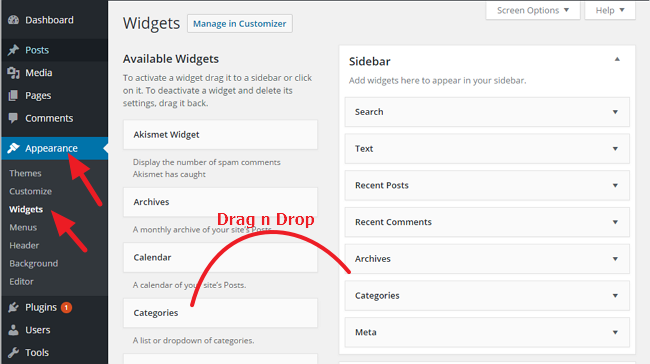Open the Menus submenu item

coord(23,228)
